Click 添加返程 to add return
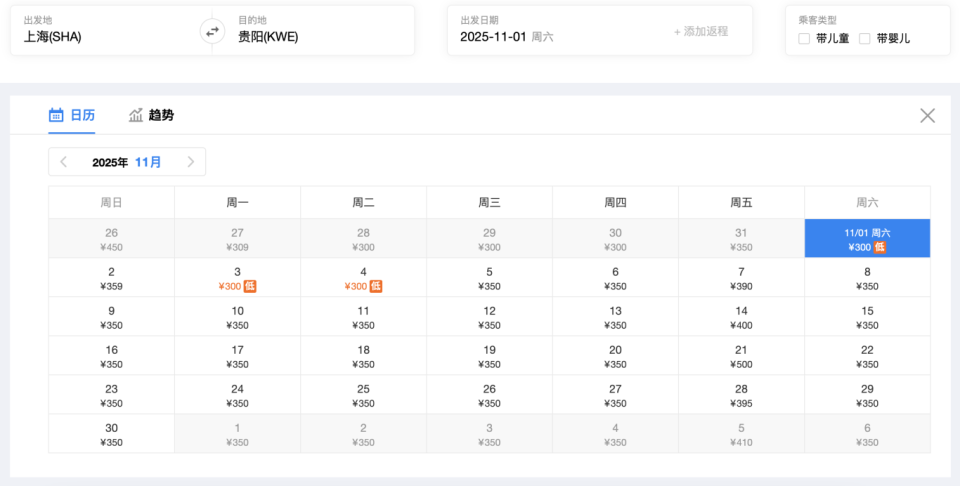The image size is (960, 486). (x=700, y=31)
